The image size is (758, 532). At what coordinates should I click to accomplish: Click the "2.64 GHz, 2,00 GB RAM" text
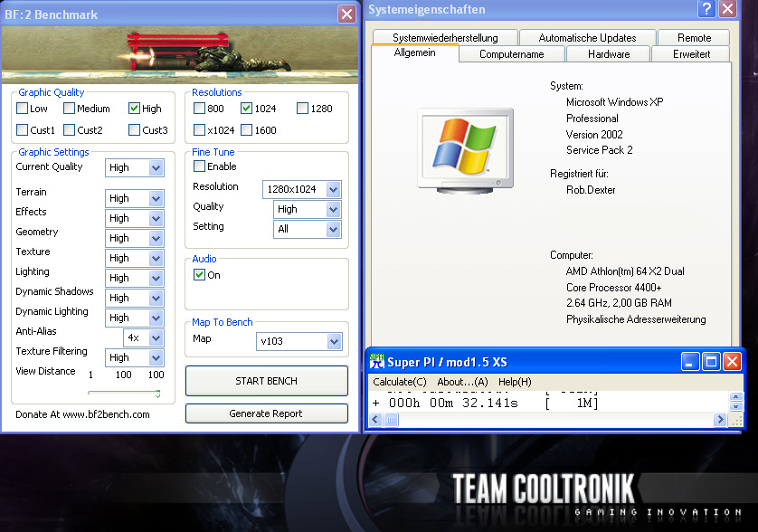[619, 303]
